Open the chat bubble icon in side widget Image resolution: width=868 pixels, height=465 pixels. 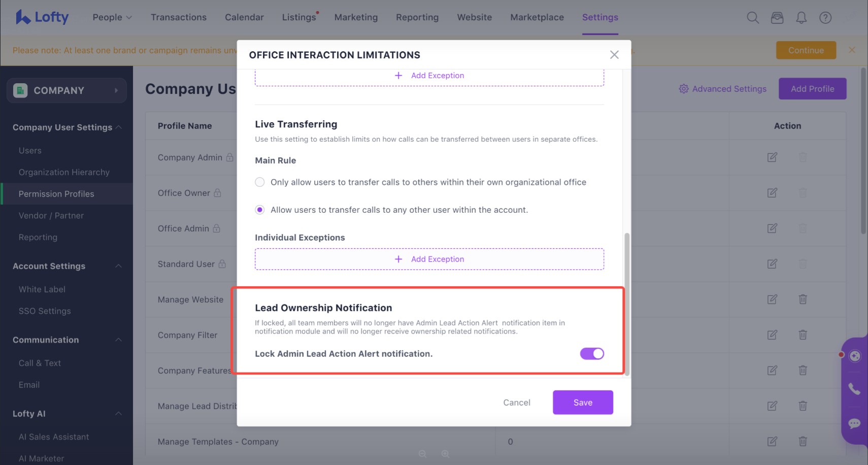[854, 423]
